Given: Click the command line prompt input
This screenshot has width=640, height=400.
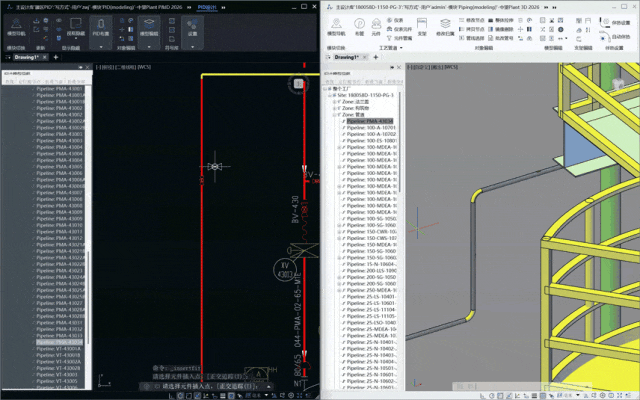Looking at the screenshot, I should pyautogui.click(x=210, y=386).
